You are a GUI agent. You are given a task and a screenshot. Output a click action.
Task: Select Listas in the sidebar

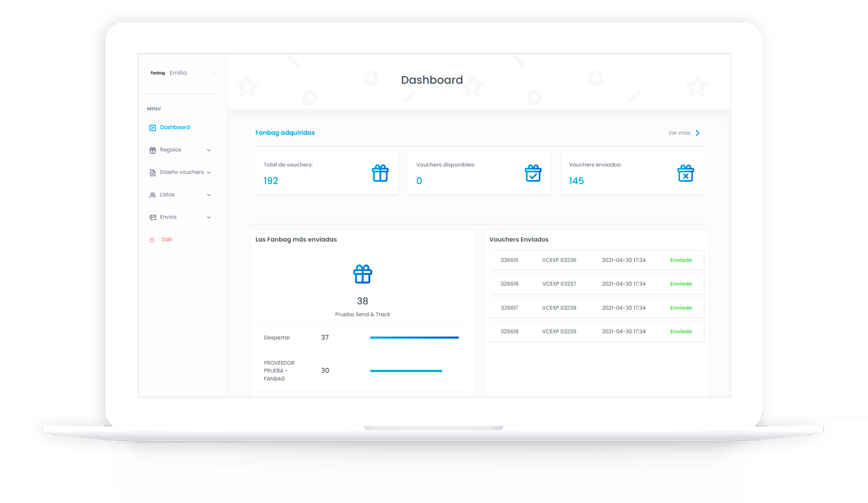tap(167, 195)
